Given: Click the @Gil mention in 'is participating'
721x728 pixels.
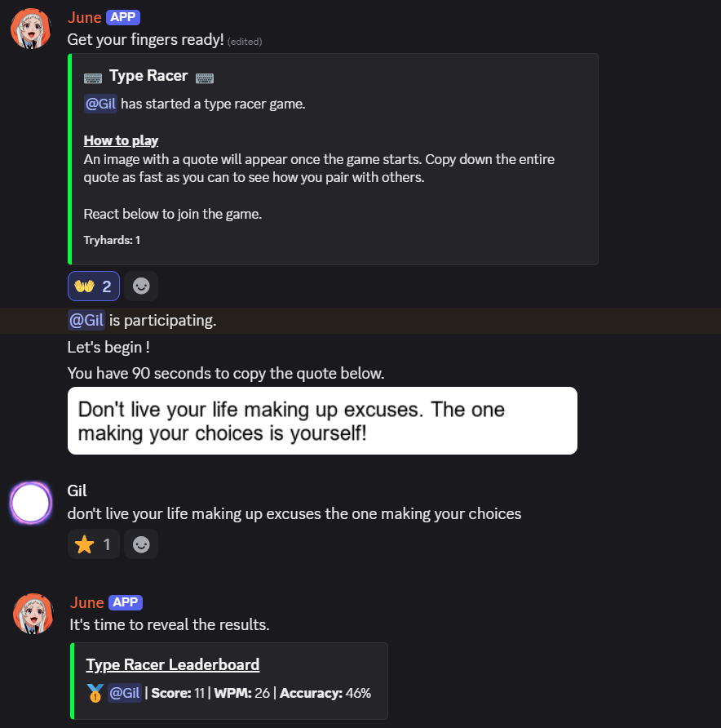Looking at the screenshot, I should (86, 321).
